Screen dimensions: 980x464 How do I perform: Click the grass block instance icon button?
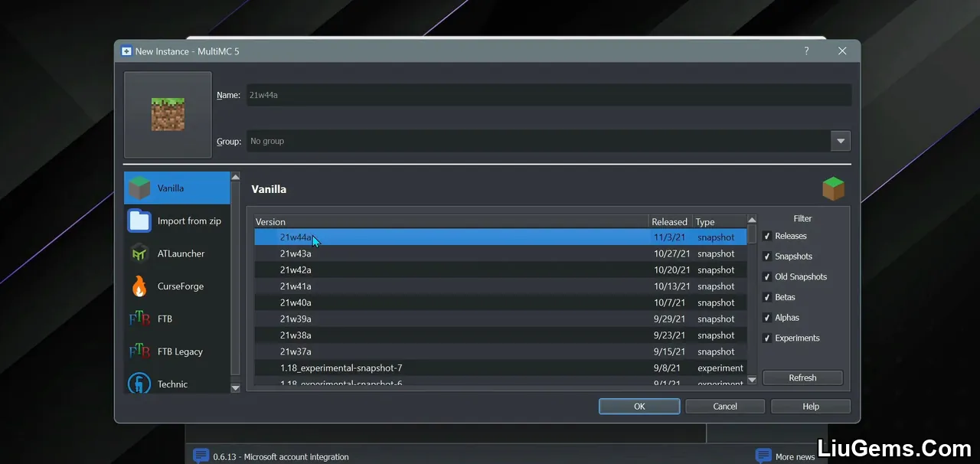(x=168, y=115)
